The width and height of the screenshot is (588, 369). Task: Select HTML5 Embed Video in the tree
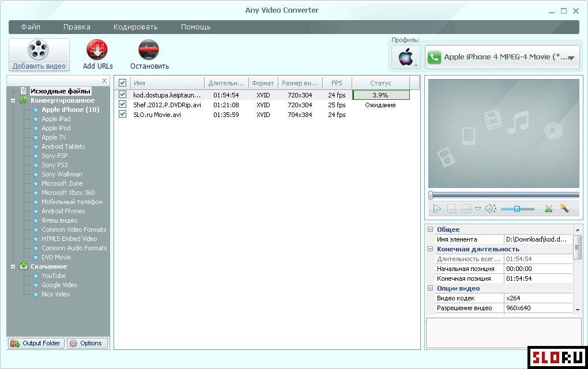pos(69,239)
